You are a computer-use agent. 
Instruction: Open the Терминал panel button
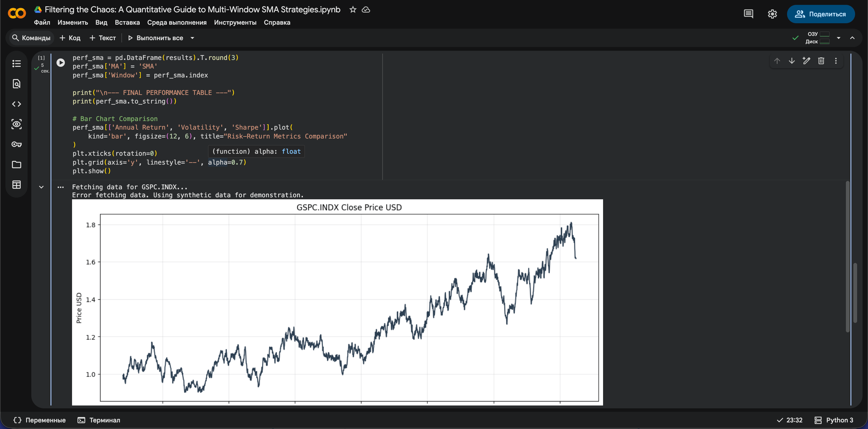(99, 420)
